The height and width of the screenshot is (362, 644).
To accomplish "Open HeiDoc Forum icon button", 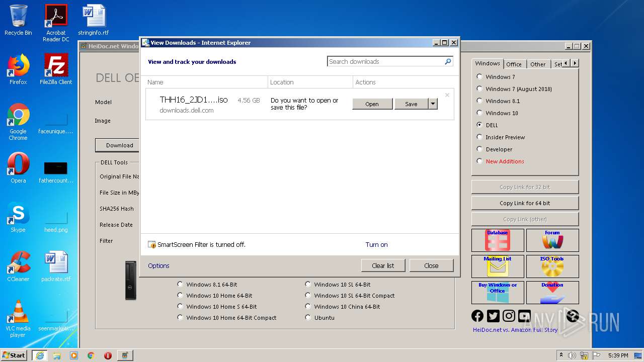I will click(x=552, y=240).
